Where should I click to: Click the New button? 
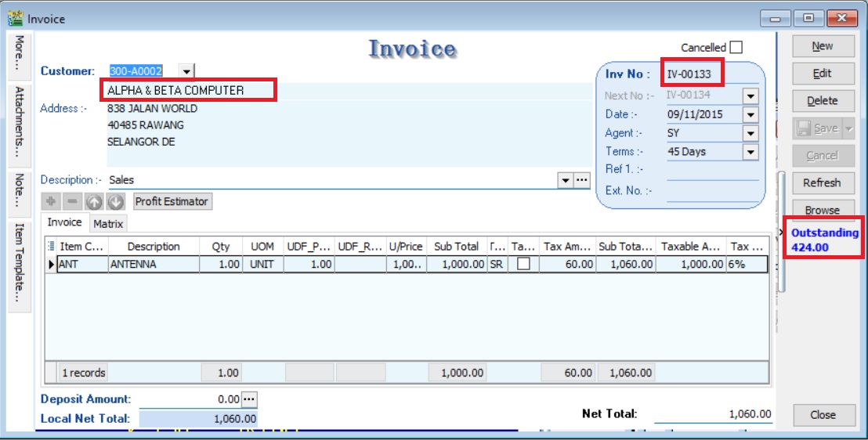pos(823,46)
